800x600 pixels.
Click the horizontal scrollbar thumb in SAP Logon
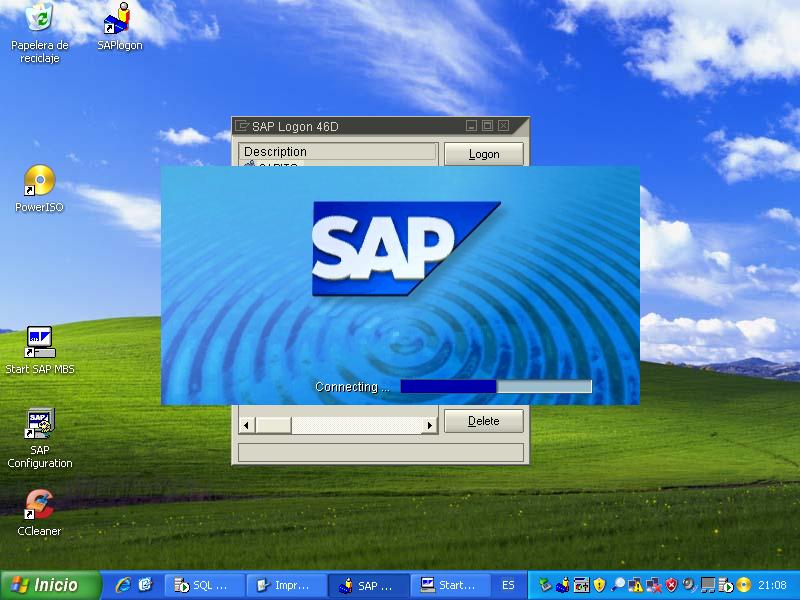tap(273, 425)
